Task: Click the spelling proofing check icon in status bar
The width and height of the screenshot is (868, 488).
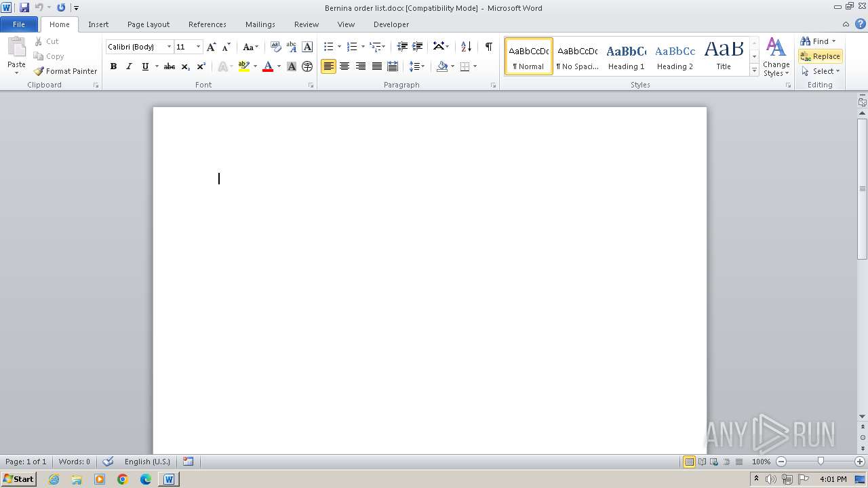Action: pos(108,462)
